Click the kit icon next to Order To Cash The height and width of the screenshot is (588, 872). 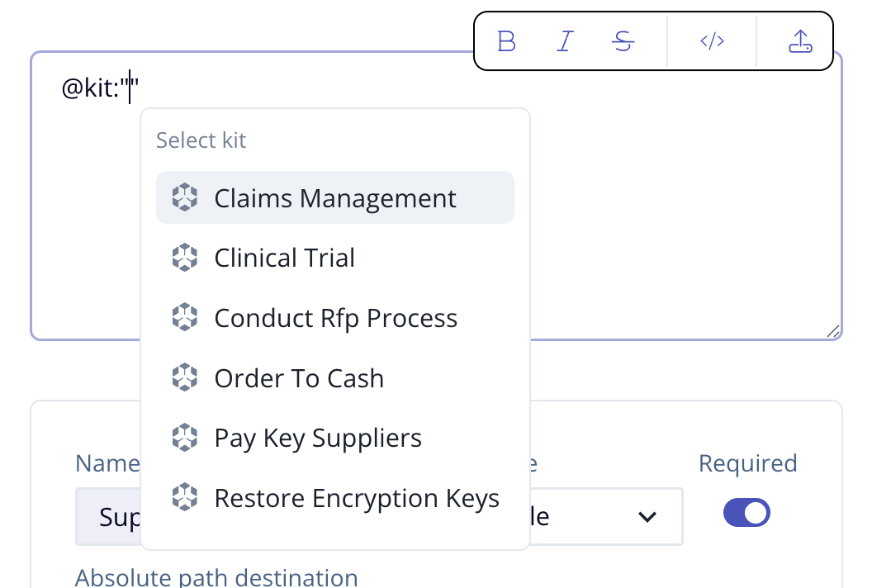[x=184, y=377]
